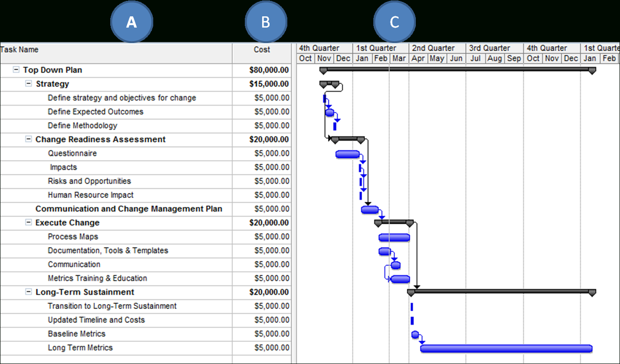Click the $5,000.00 cost for Questionnaire
Image resolution: width=620 pixels, height=364 pixels.
coord(272,153)
